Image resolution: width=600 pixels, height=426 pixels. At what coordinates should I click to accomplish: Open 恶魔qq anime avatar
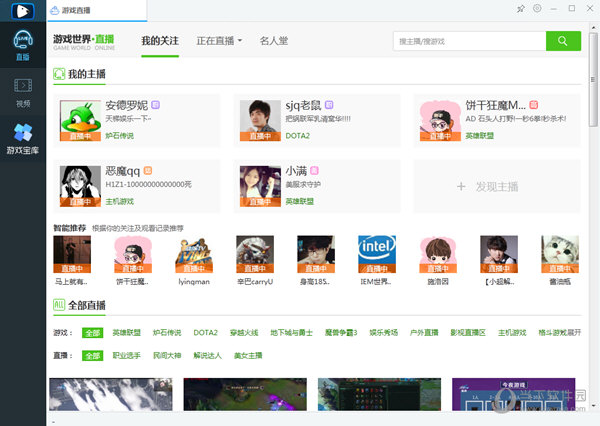pos(80,186)
